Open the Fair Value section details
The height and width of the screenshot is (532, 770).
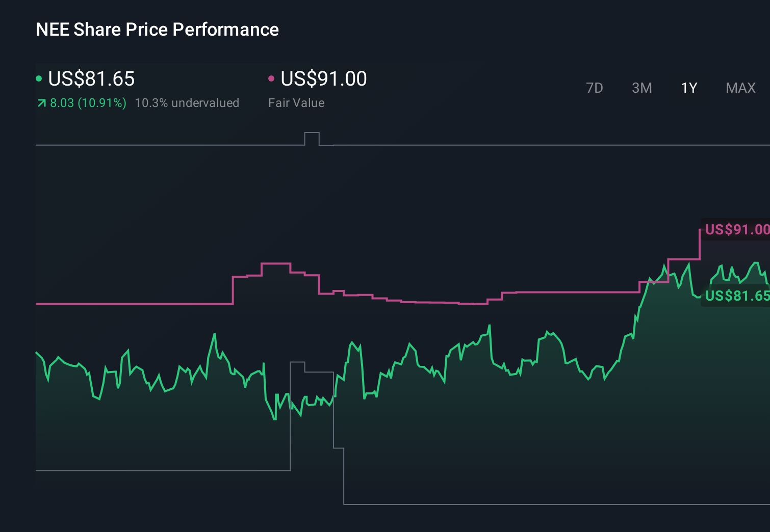tap(296, 102)
